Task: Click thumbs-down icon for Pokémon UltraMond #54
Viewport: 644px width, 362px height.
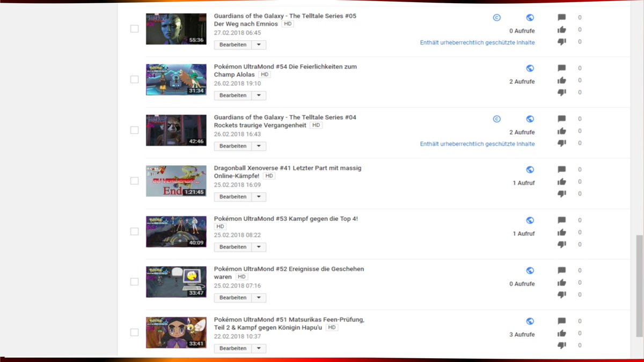Action: click(562, 92)
